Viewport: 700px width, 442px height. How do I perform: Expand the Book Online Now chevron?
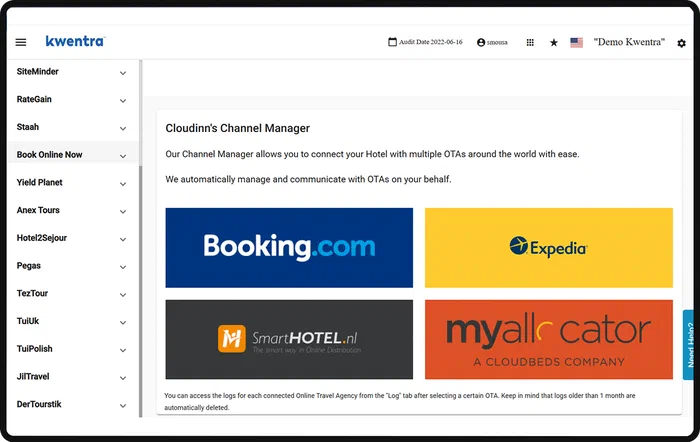click(123, 156)
